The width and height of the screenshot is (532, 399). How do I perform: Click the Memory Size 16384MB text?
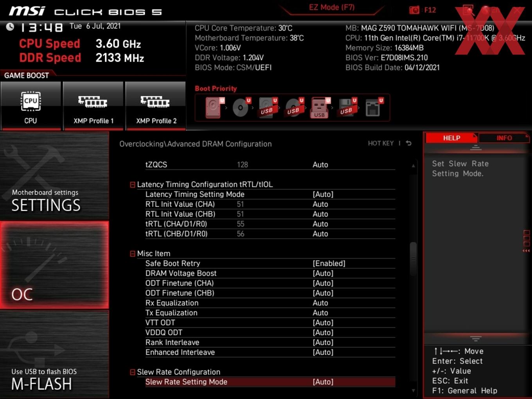tap(385, 48)
